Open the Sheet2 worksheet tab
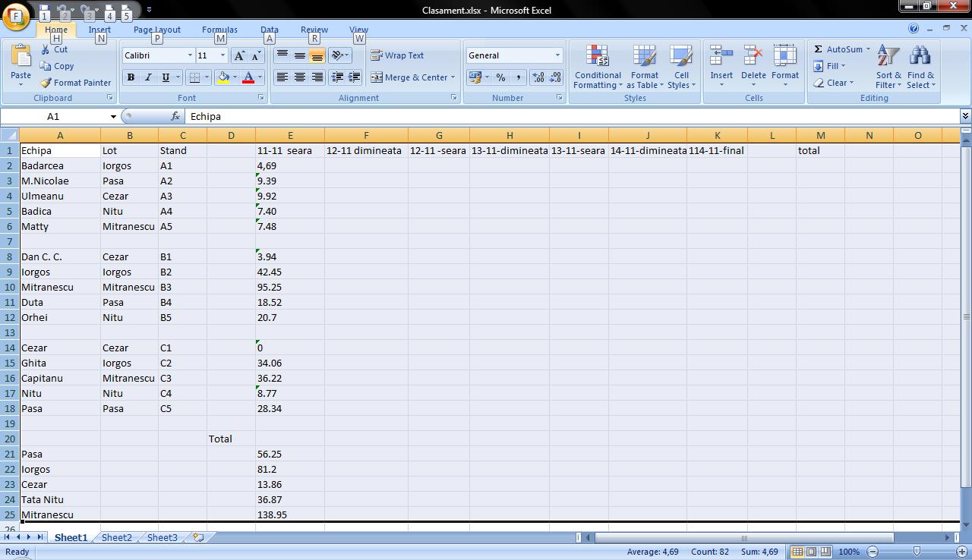This screenshot has width=972, height=560. (x=116, y=537)
